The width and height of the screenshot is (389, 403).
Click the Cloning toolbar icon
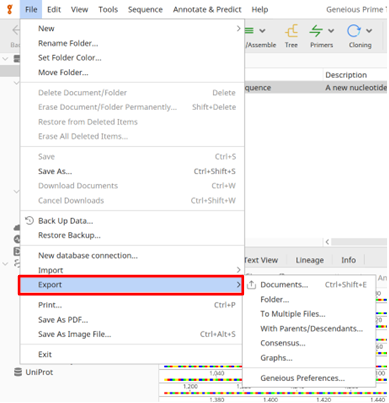tap(354, 31)
